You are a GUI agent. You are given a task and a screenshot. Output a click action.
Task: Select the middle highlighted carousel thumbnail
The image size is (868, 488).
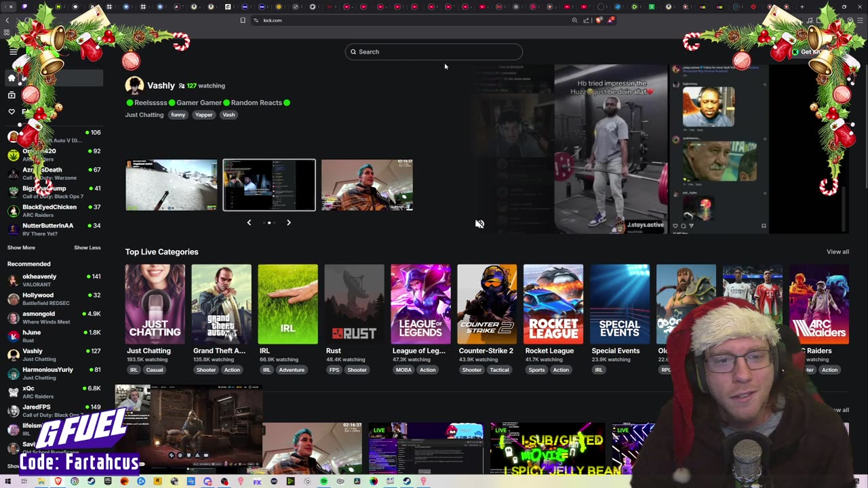tap(269, 185)
